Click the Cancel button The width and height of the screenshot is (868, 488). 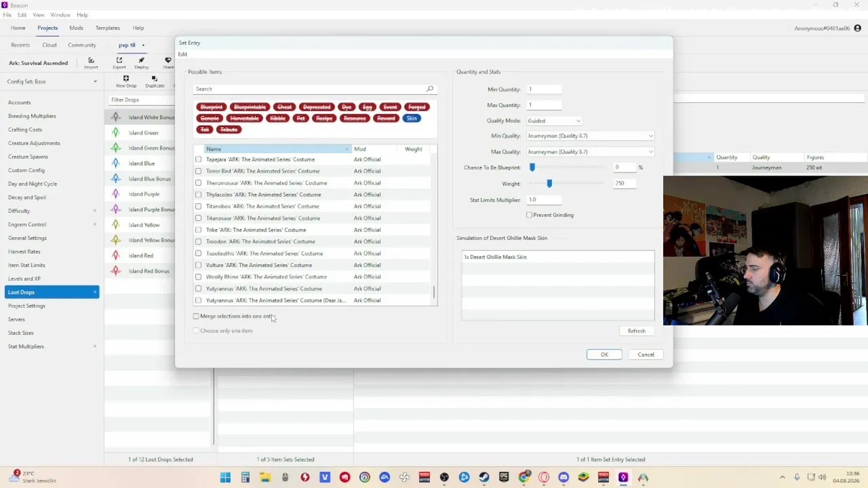[646, 354]
